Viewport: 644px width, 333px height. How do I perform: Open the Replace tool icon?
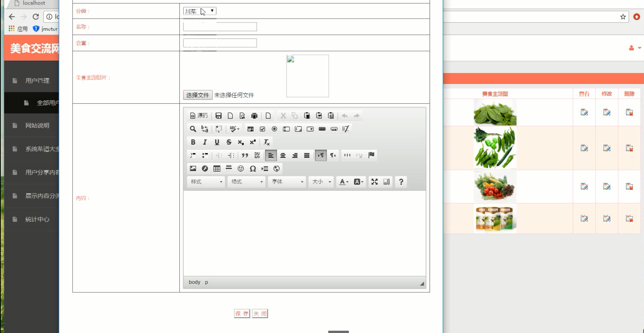[205, 129]
